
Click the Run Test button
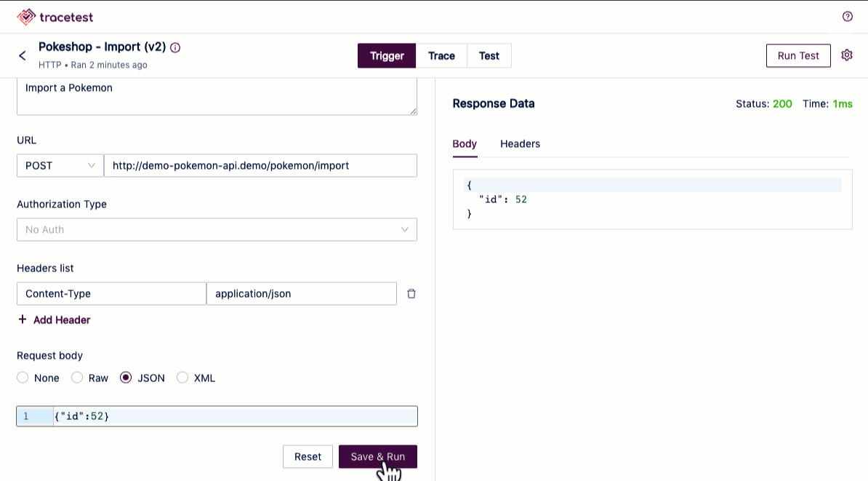(x=798, y=55)
